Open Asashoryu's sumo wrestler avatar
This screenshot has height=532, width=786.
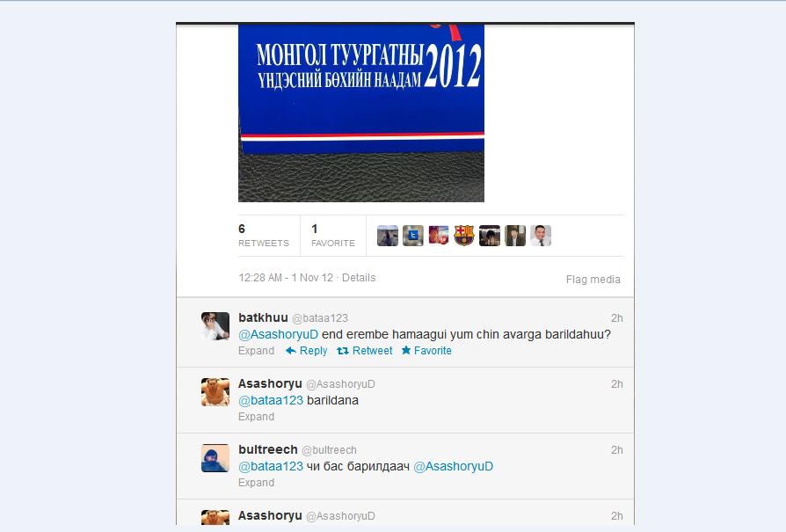coord(215,392)
